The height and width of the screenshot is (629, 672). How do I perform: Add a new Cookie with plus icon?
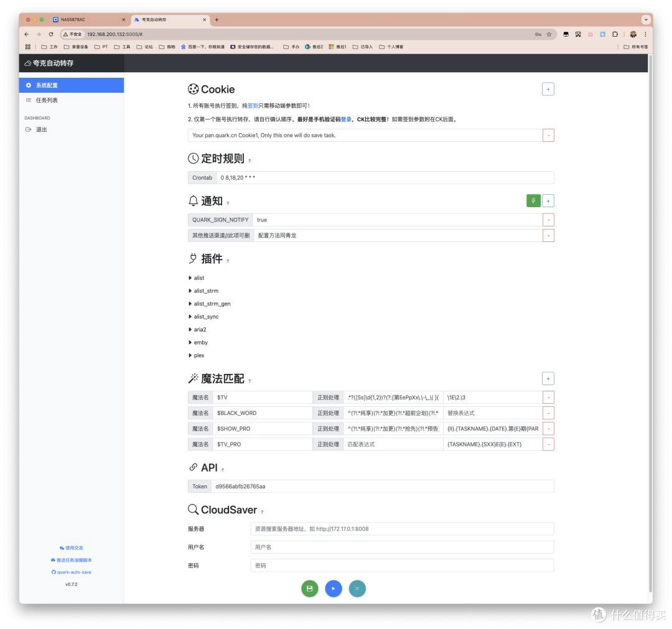click(548, 89)
